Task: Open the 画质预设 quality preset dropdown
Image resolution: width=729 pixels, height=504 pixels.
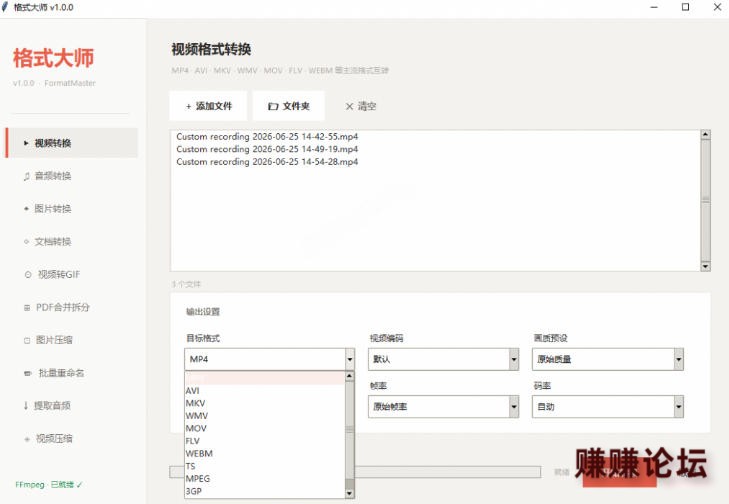Action: (x=608, y=359)
